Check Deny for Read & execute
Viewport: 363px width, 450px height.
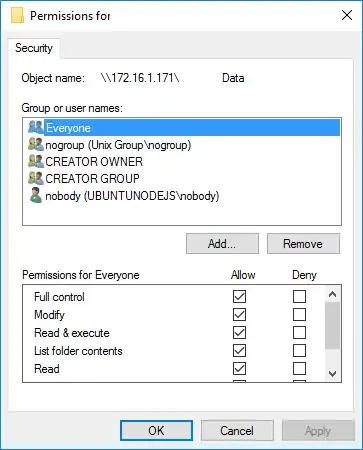(x=299, y=332)
